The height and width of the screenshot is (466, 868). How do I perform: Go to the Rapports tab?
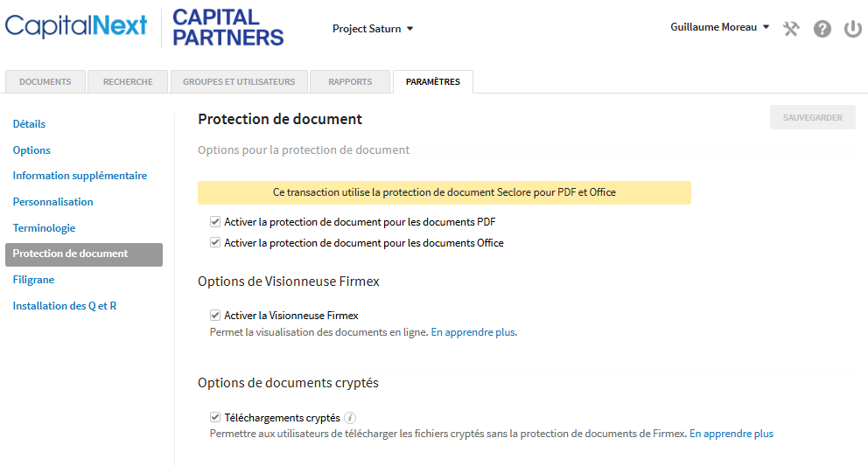coord(350,82)
